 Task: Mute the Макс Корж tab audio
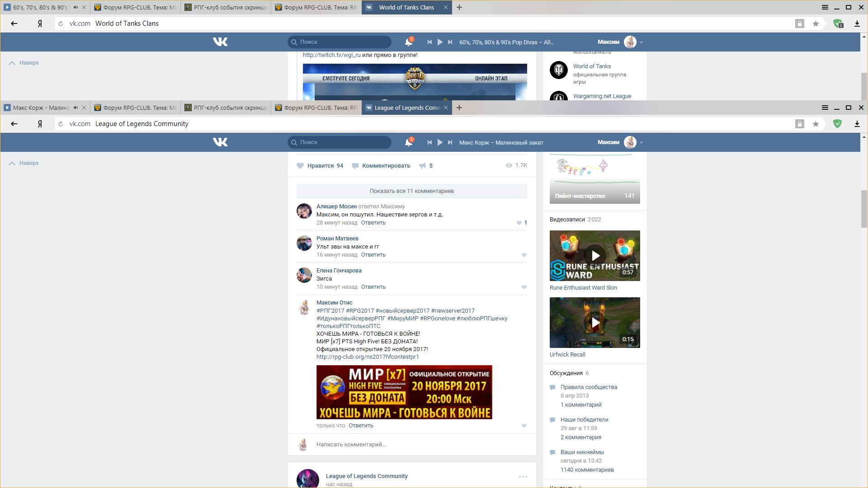pos(75,108)
